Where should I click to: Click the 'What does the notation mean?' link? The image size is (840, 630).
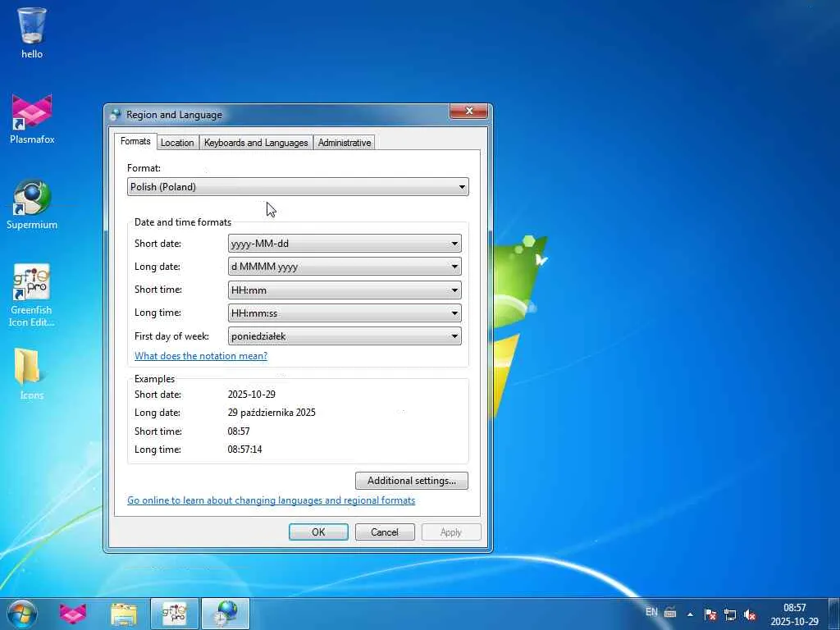point(201,356)
